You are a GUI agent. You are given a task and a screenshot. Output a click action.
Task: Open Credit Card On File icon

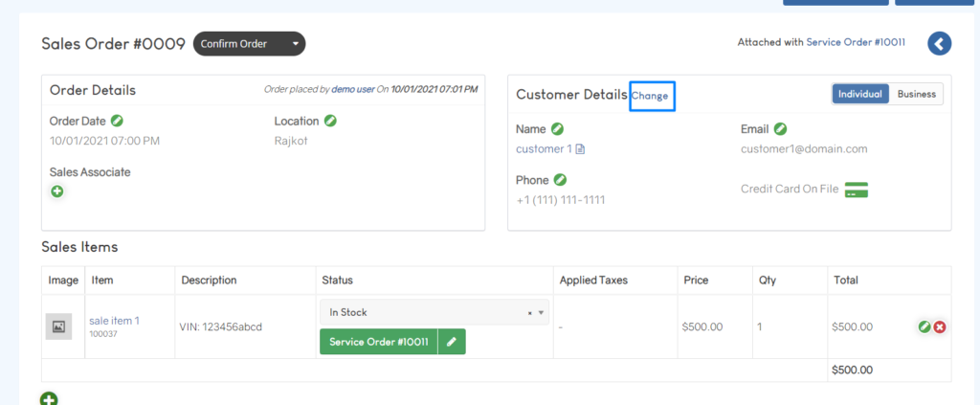(x=857, y=190)
